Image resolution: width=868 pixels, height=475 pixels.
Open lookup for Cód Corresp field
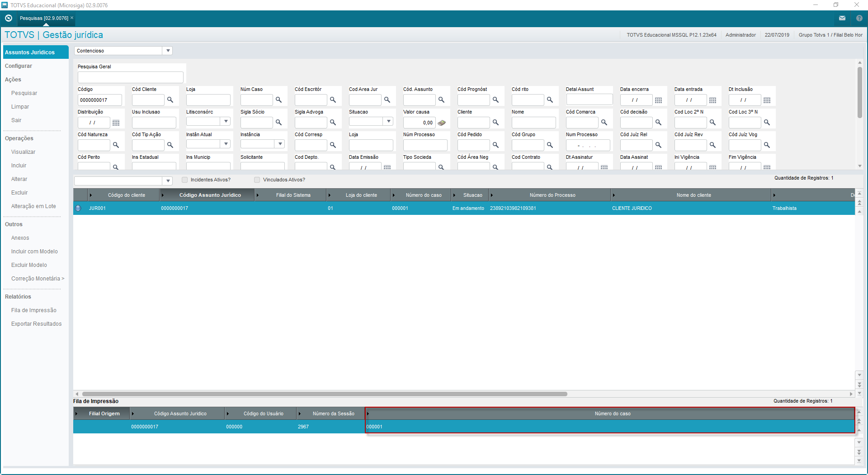point(333,145)
